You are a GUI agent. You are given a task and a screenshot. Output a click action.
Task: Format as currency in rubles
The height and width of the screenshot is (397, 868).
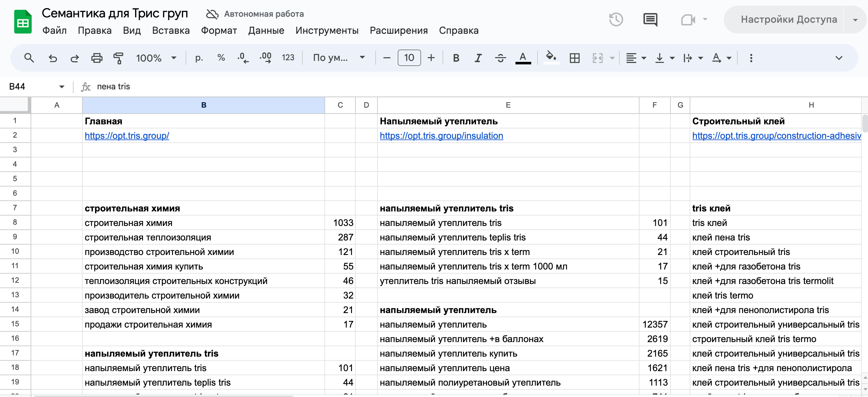click(199, 58)
